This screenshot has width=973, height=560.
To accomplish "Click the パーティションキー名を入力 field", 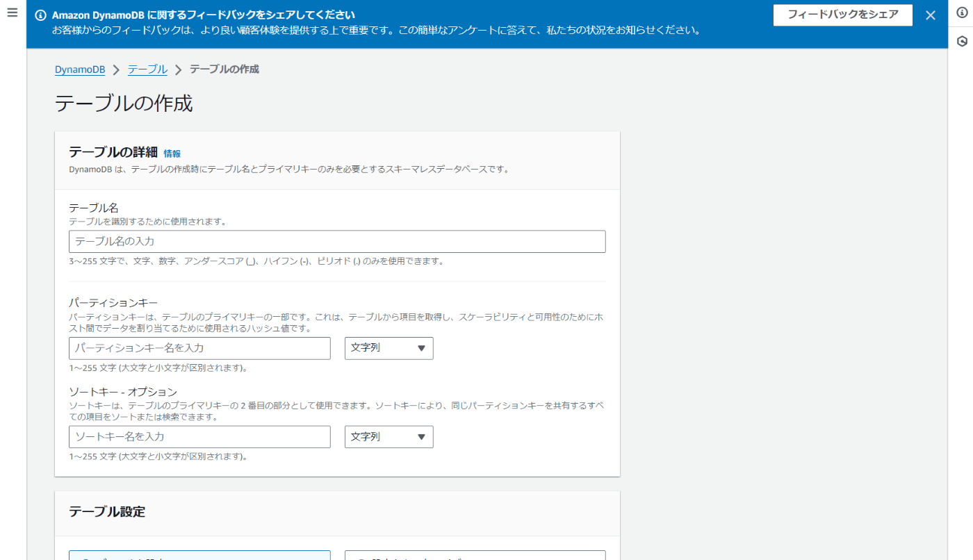I will (199, 348).
